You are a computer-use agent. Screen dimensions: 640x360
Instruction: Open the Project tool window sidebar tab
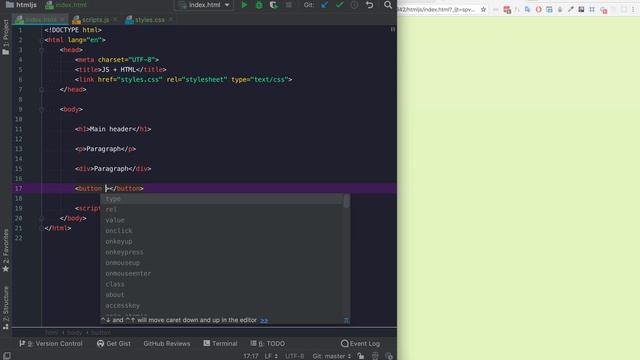(5, 38)
